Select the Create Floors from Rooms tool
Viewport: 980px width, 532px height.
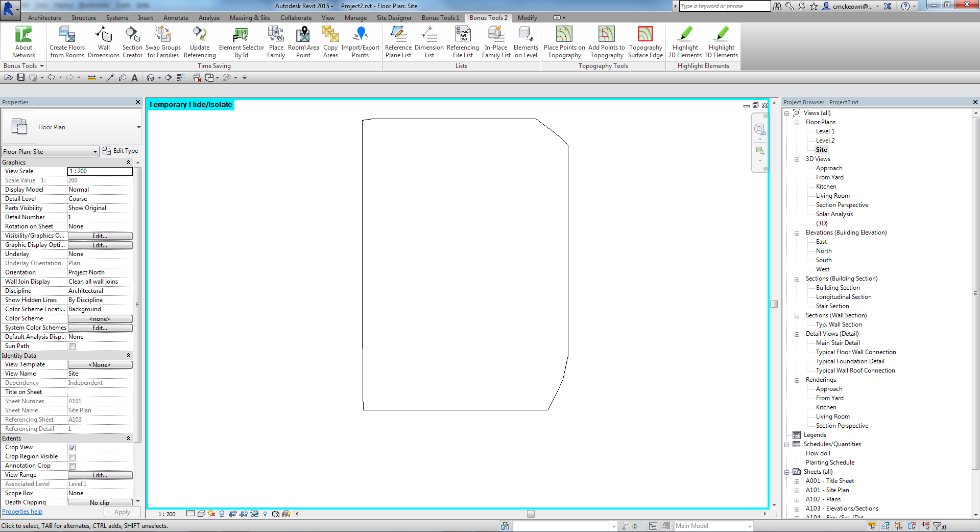[66, 41]
